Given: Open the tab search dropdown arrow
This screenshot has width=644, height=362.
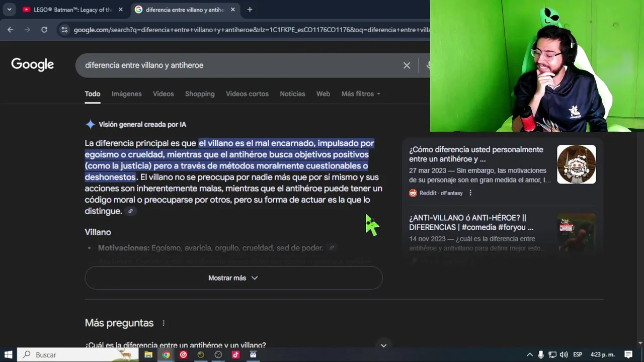Looking at the screenshot, I should (9, 10).
